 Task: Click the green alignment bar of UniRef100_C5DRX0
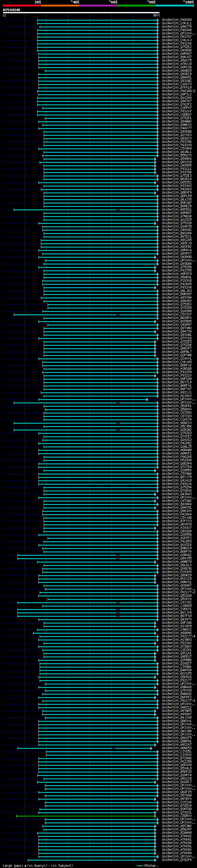click(86, 816)
